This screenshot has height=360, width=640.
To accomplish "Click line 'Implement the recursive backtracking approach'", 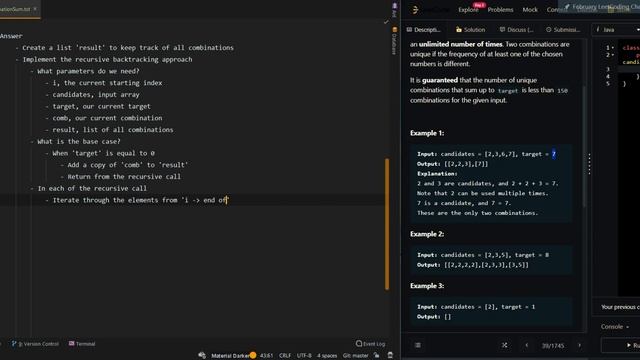I will (107, 60).
